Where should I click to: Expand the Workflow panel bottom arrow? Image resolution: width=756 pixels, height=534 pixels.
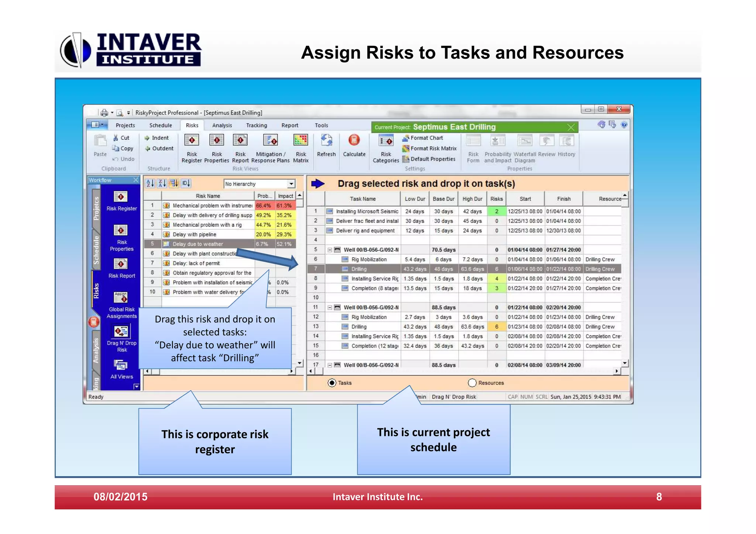coord(136,386)
